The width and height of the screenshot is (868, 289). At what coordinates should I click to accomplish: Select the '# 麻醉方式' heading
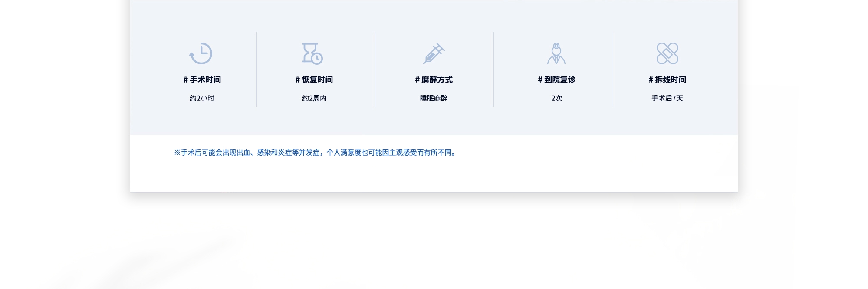[434, 80]
